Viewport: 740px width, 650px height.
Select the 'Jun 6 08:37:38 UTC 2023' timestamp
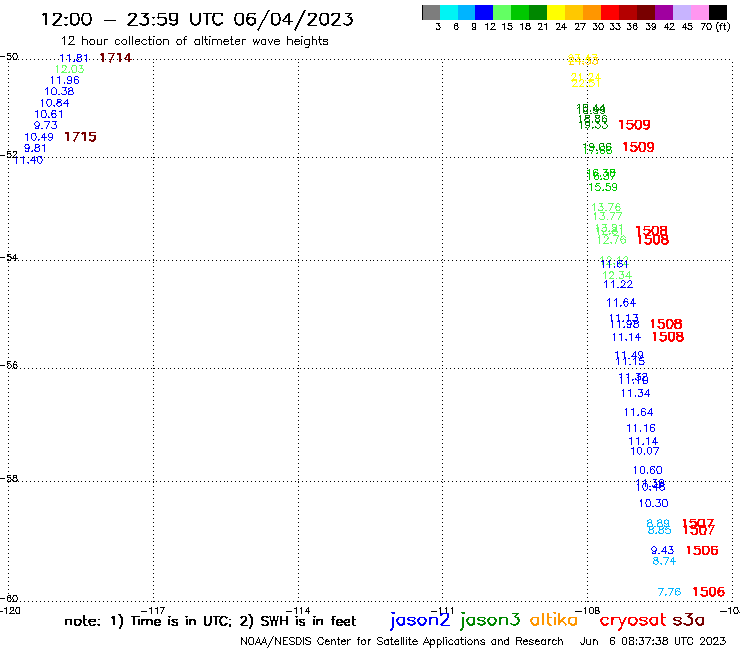653,641
